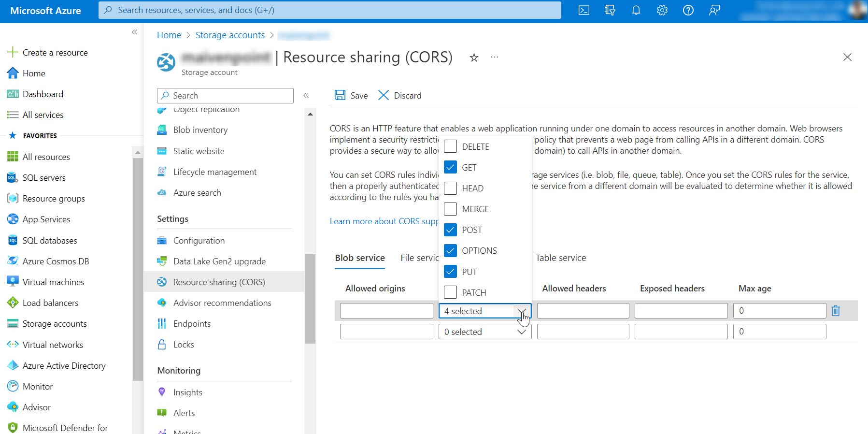Click the Discard button
Image resolution: width=868 pixels, height=434 pixels.
point(399,95)
